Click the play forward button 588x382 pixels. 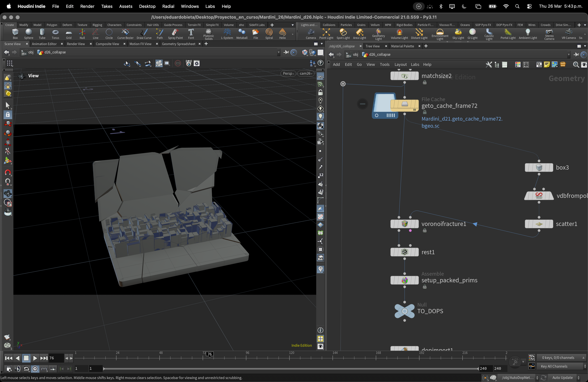(x=35, y=358)
